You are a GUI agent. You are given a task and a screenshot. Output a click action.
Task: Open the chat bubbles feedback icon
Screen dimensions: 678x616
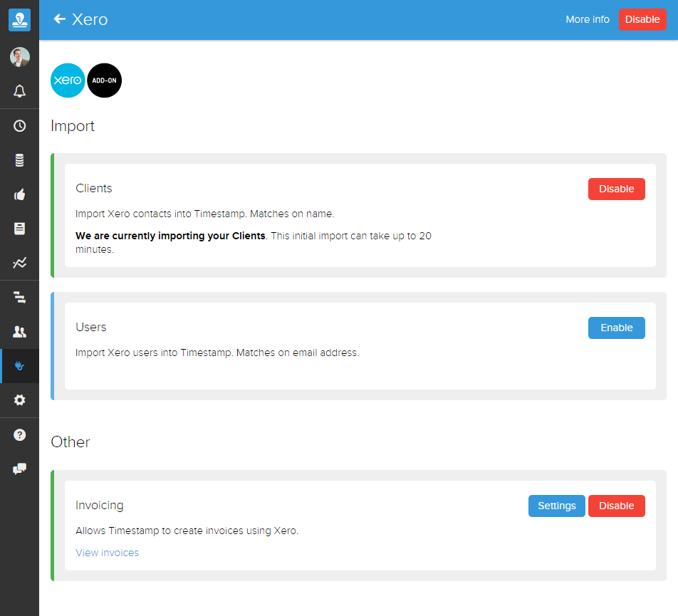19,469
